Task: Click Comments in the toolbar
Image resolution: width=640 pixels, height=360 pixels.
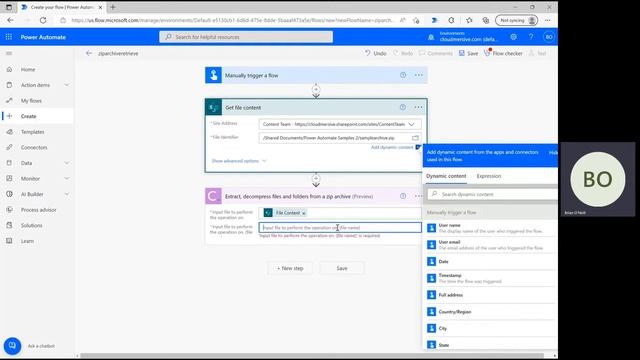Action: [436, 53]
